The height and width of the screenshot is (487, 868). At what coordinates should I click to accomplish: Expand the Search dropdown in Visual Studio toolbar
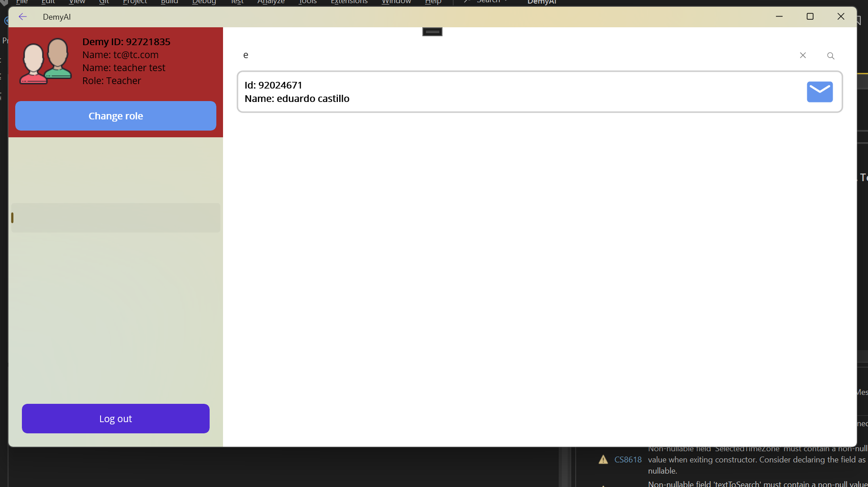click(505, 1)
